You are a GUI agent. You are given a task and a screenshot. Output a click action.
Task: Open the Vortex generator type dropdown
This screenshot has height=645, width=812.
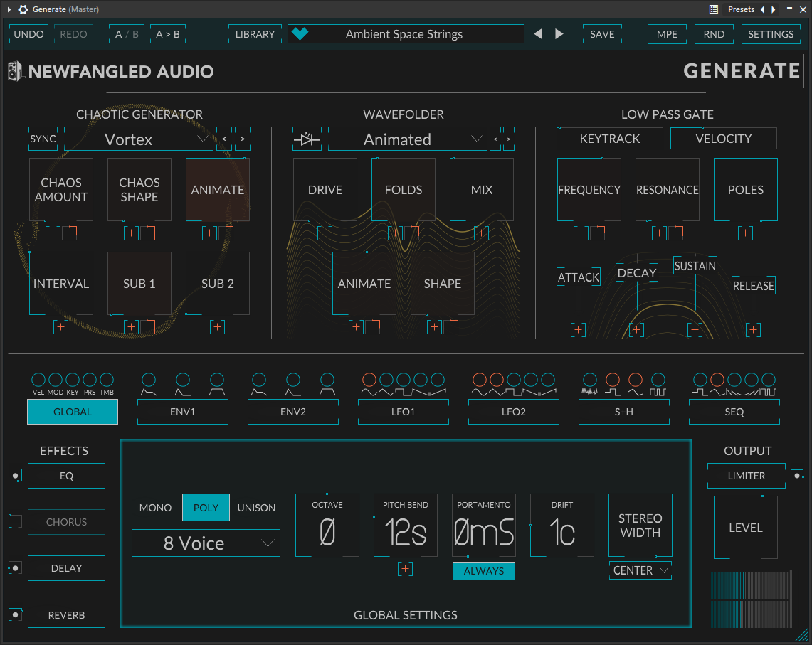coord(138,139)
